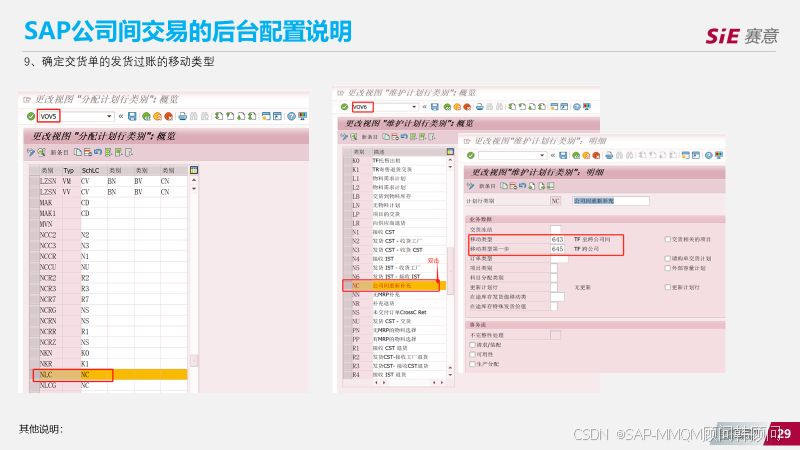Screen dimensions: 800x450
Task: Click New entries button in VOV5 toolbar
Action: pos(59,153)
